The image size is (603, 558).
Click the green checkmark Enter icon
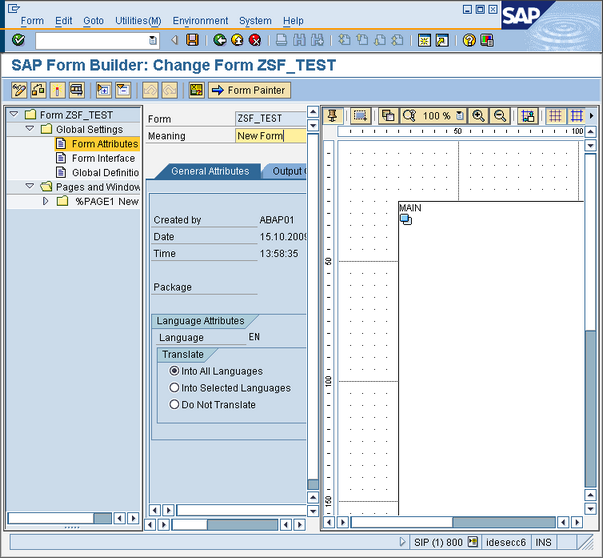[x=18, y=40]
